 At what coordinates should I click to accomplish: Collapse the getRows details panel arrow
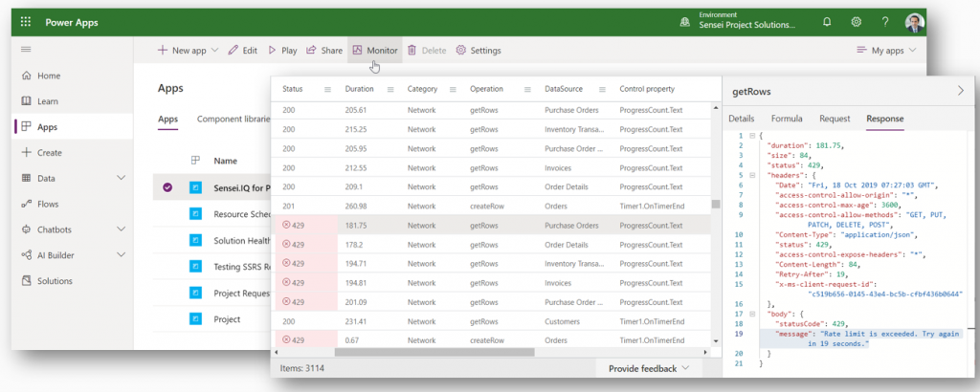(961, 91)
